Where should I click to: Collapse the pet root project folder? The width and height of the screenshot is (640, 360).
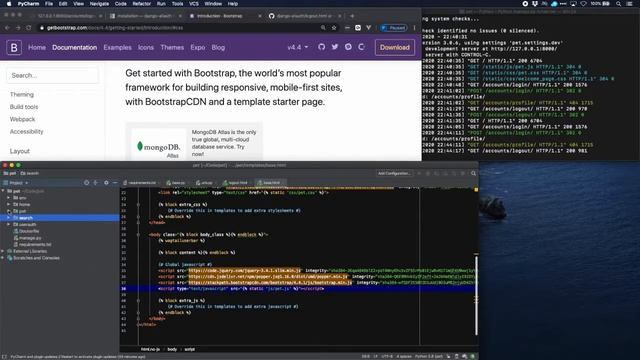click(3, 191)
